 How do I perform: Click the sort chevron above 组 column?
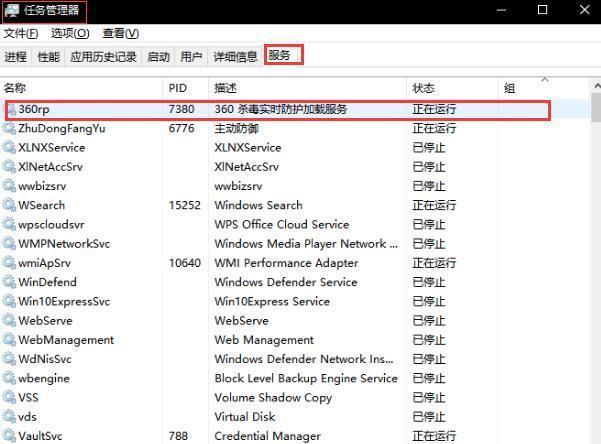pos(545,80)
